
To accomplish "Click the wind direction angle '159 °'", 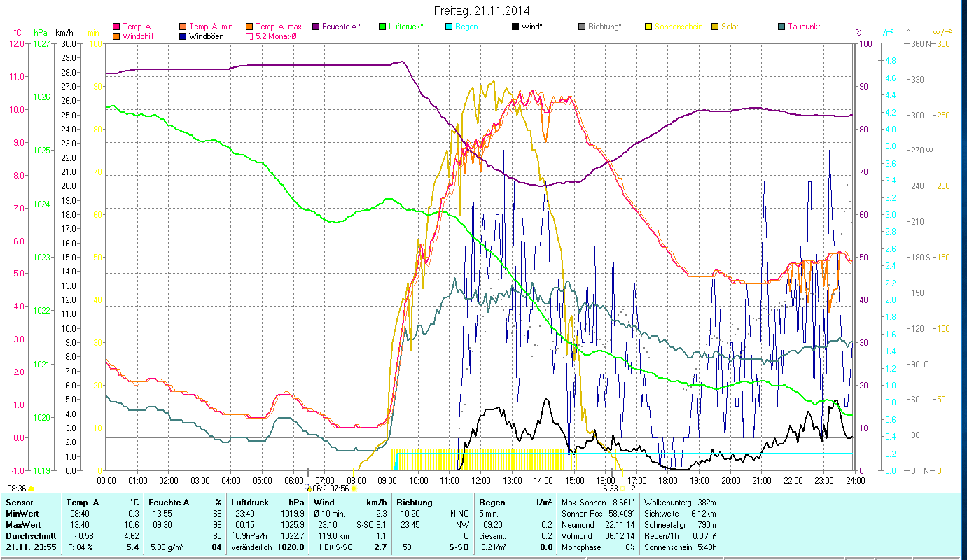I will point(408,547).
